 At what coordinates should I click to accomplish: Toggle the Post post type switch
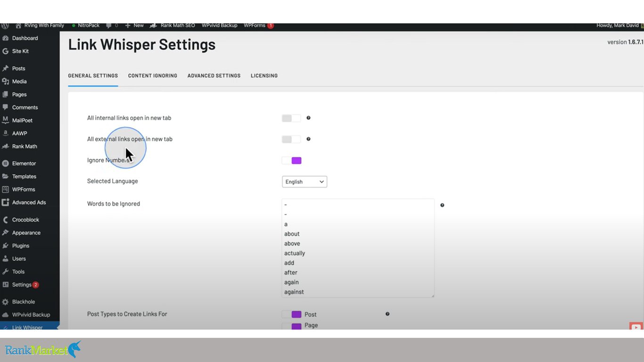(291, 314)
